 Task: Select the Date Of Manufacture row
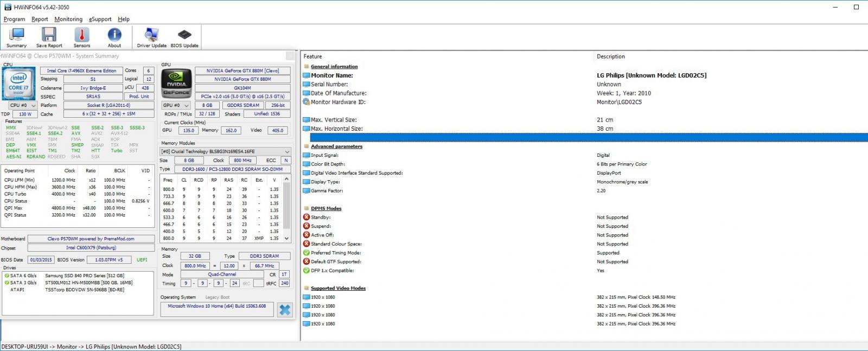coord(585,93)
